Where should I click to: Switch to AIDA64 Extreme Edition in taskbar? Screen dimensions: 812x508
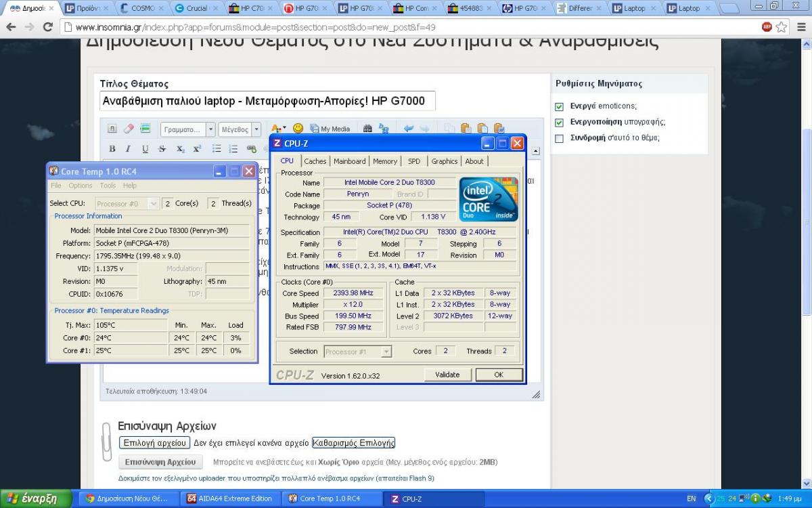(x=231, y=499)
